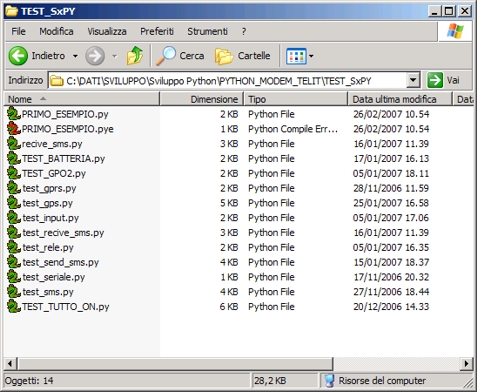477x392 pixels.
Task: Click status bar 'Oggetti: 14'
Action: click(29, 381)
